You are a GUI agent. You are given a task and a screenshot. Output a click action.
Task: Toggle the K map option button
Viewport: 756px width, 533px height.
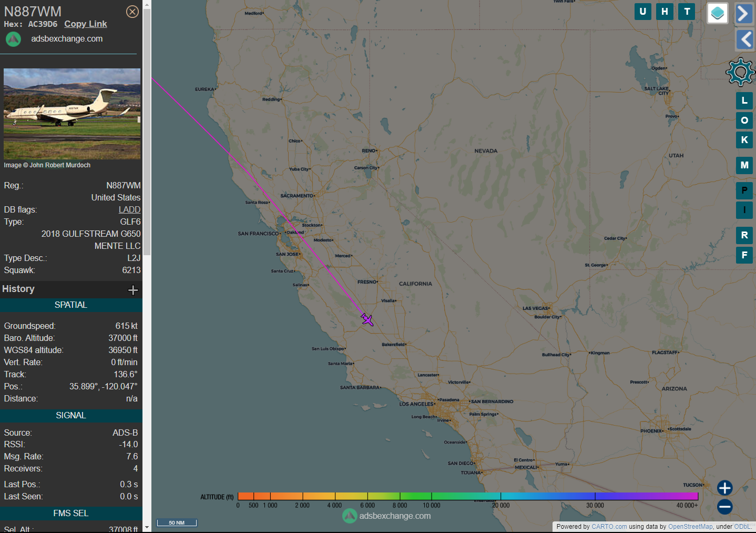coord(744,140)
